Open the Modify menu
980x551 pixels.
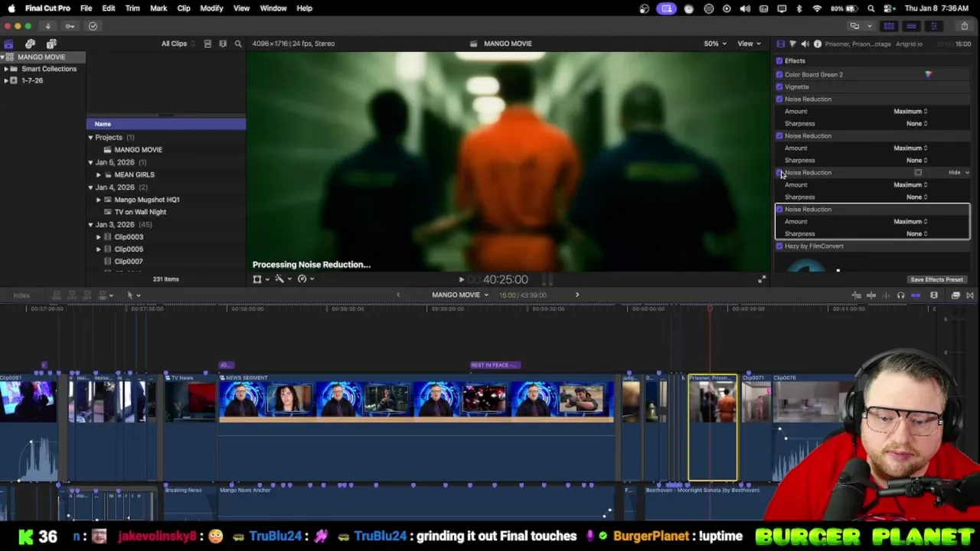(211, 8)
